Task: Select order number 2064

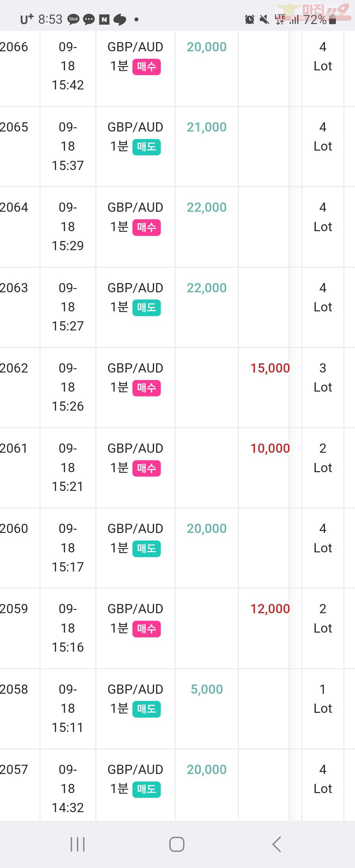Action: coord(14,207)
